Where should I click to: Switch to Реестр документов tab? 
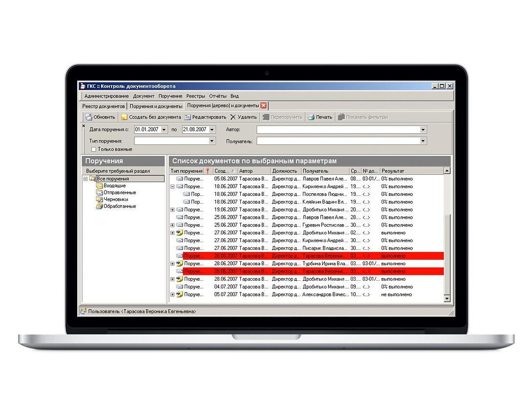click(x=104, y=106)
